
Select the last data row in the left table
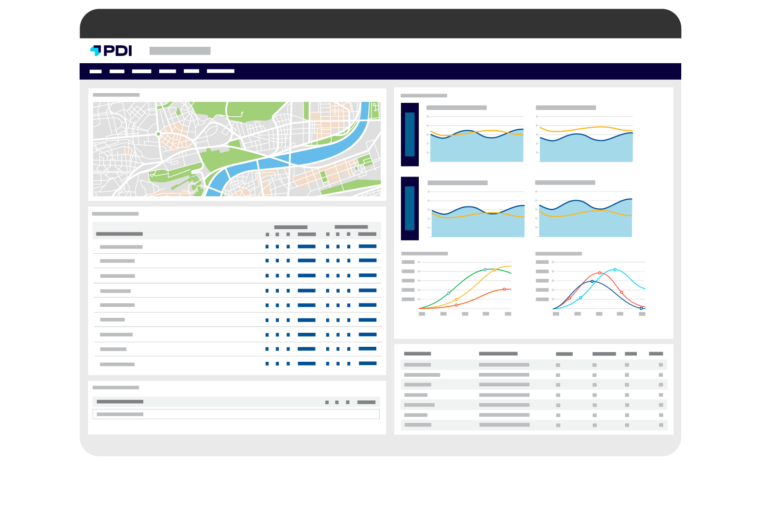click(236, 364)
